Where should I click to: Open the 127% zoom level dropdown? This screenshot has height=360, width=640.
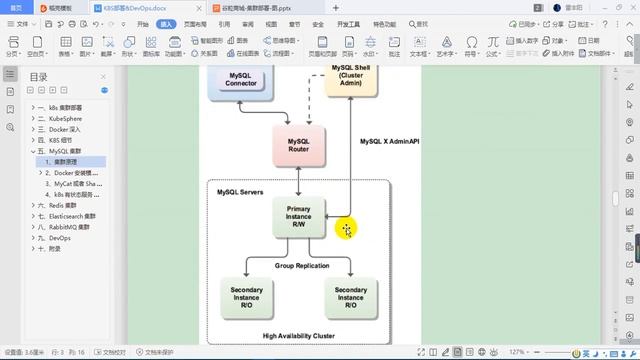[x=518, y=352]
